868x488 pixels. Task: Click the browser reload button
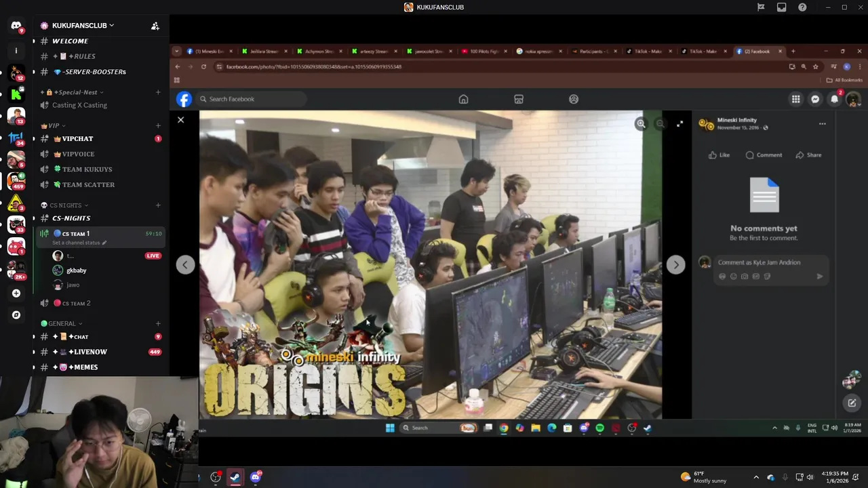203,66
